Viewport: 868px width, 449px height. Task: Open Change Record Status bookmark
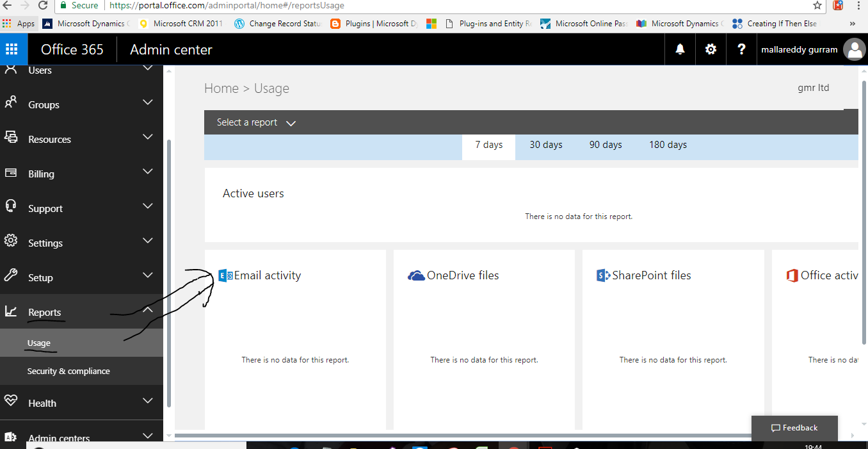(278, 24)
